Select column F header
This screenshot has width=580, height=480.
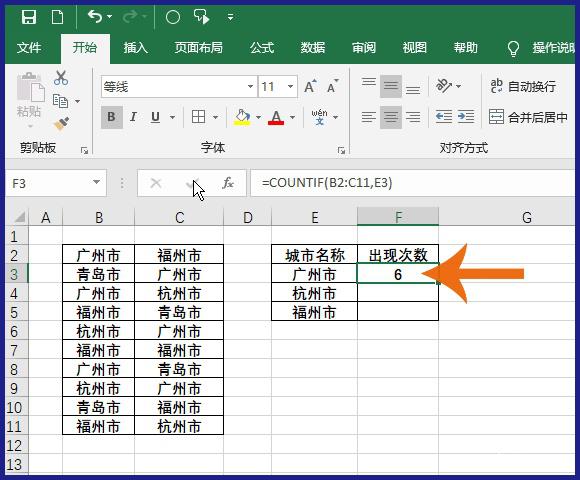(x=398, y=217)
